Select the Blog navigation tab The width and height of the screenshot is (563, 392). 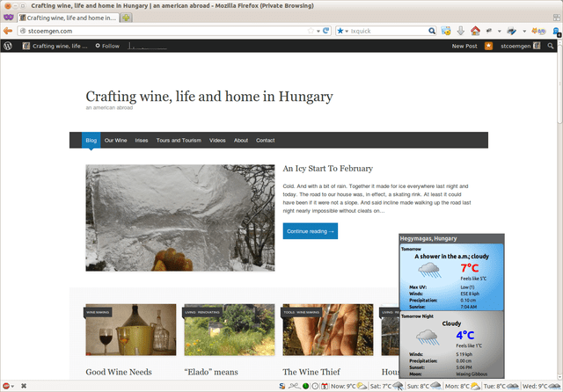91,141
